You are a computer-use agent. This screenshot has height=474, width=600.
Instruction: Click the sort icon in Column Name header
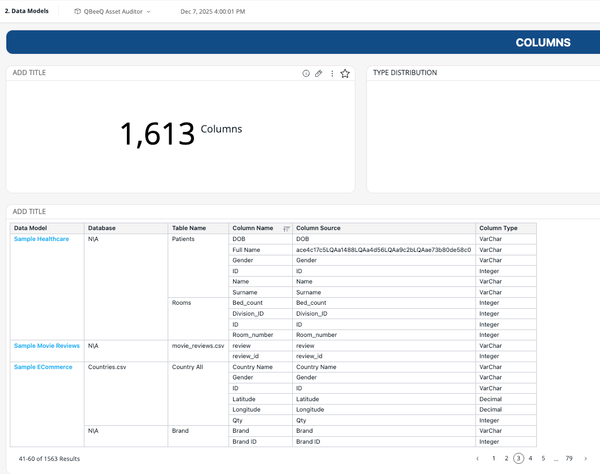tap(286, 229)
